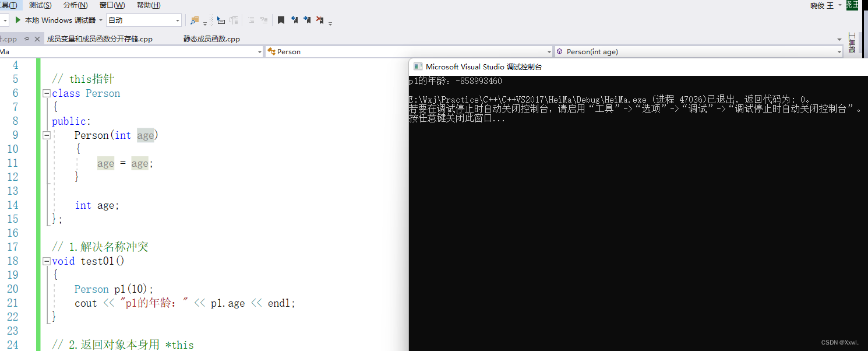
Task: Click the console window icon in its title bar
Action: pos(418,67)
